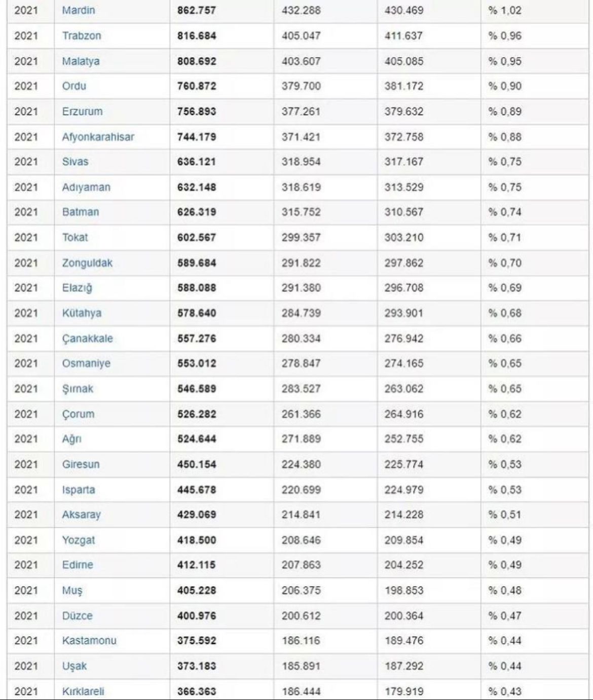Open the Afyonkarahisar link
This screenshot has width=593, height=700.
[x=98, y=137]
